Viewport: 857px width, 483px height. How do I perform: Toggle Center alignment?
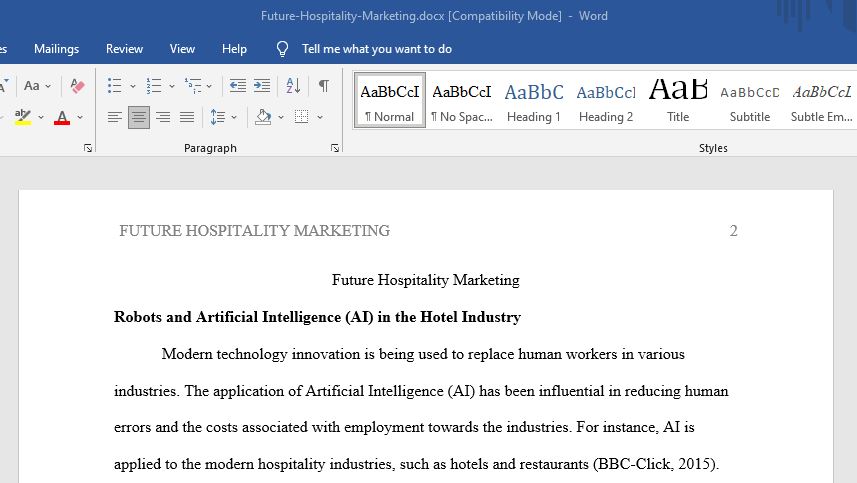[x=139, y=117]
